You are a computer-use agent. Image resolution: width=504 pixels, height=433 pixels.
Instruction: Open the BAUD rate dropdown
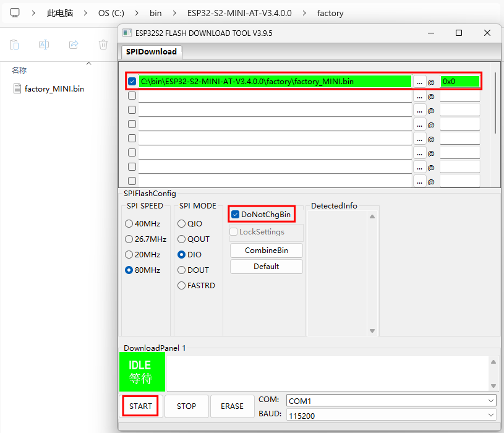(391, 416)
